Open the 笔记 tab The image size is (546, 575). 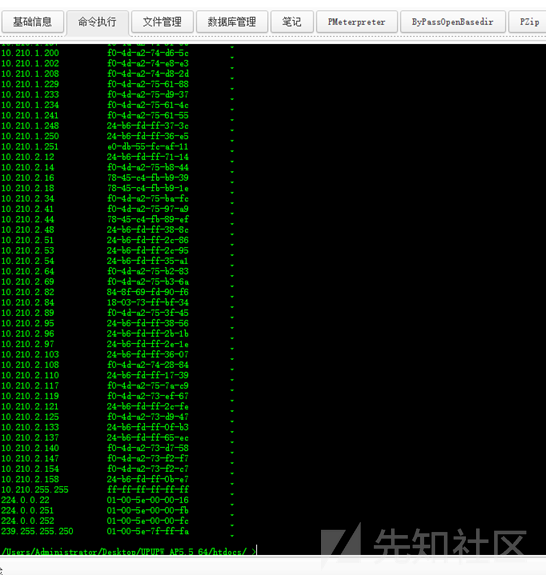[292, 22]
